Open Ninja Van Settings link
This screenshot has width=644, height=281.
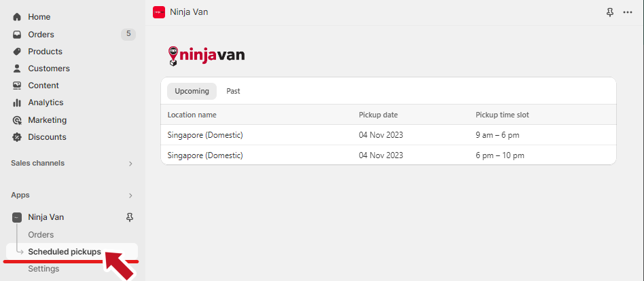coord(43,269)
